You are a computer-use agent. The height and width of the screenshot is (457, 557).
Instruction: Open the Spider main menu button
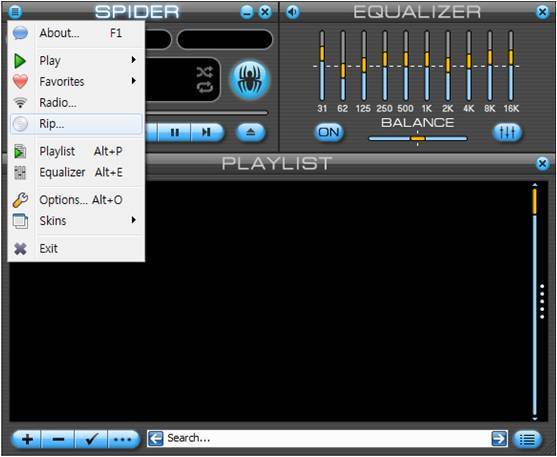pyautogui.click(x=15, y=12)
